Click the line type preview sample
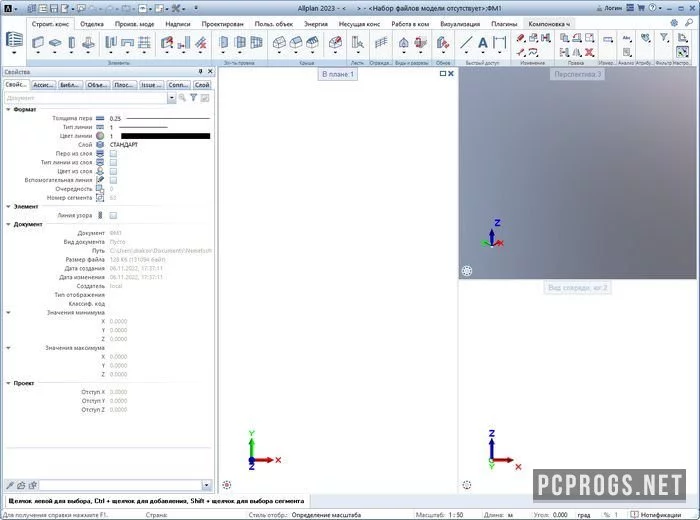 (x=143, y=128)
